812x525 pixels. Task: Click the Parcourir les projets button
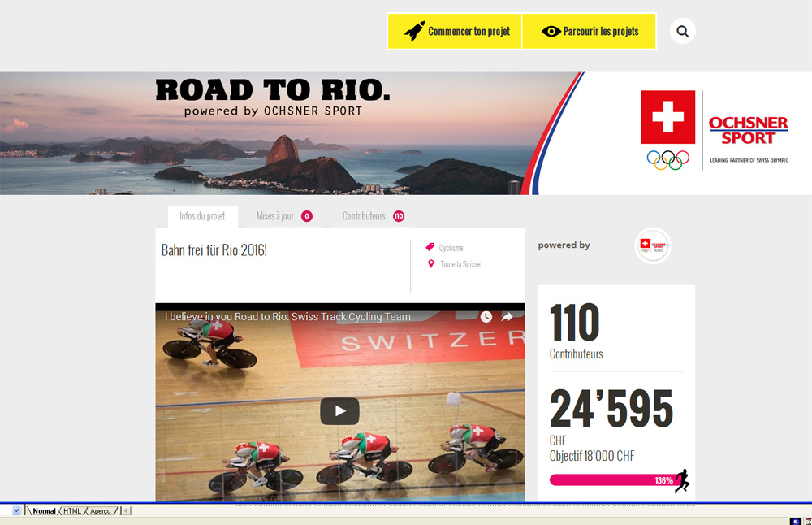click(590, 32)
